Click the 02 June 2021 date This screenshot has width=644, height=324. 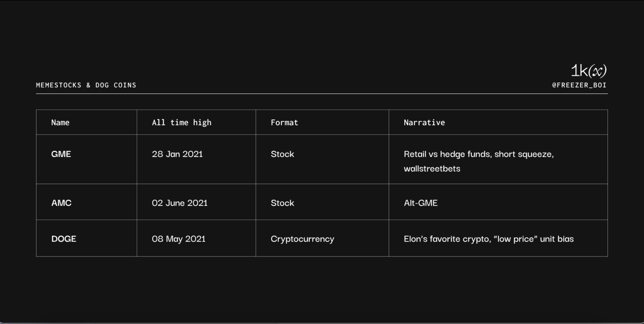pyautogui.click(x=179, y=203)
